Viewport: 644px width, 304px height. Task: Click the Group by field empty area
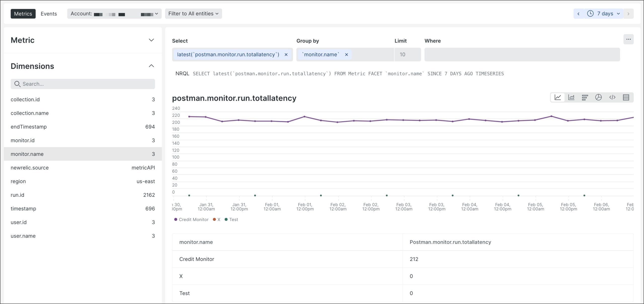tap(373, 55)
